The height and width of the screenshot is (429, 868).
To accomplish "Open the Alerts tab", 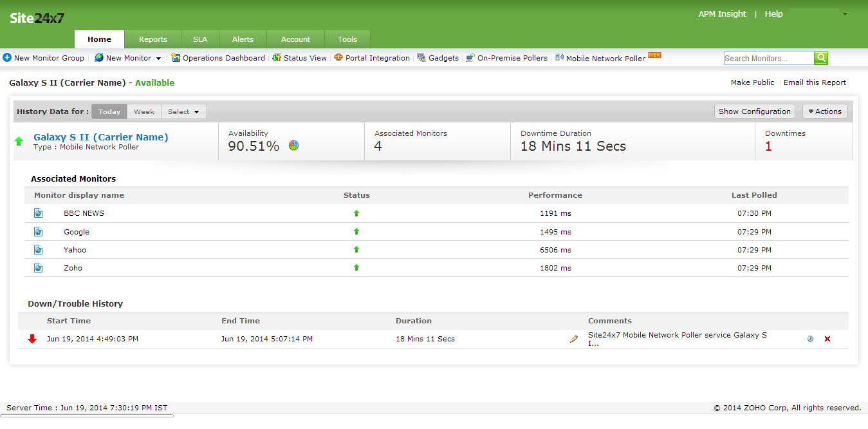I will coord(243,39).
